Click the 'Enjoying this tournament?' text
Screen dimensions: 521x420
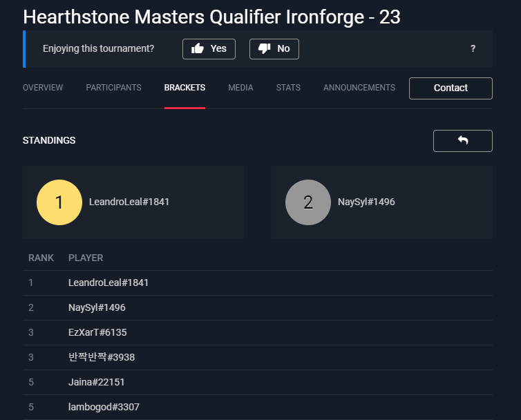click(98, 48)
